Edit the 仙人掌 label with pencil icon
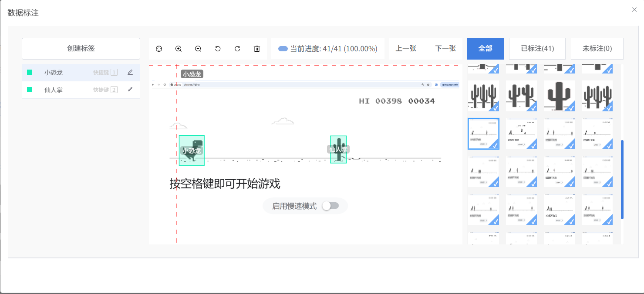This screenshot has height=294, width=644. (x=130, y=90)
